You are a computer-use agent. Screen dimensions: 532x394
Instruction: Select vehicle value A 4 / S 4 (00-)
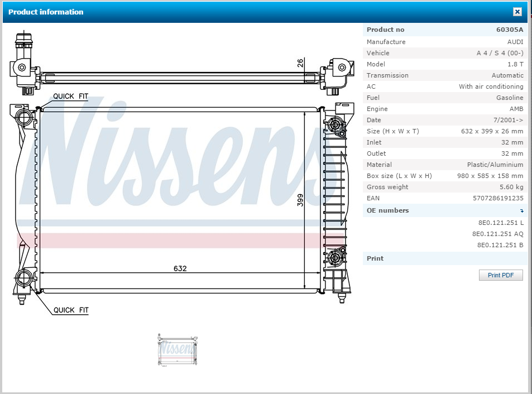[x=500, y=53]
